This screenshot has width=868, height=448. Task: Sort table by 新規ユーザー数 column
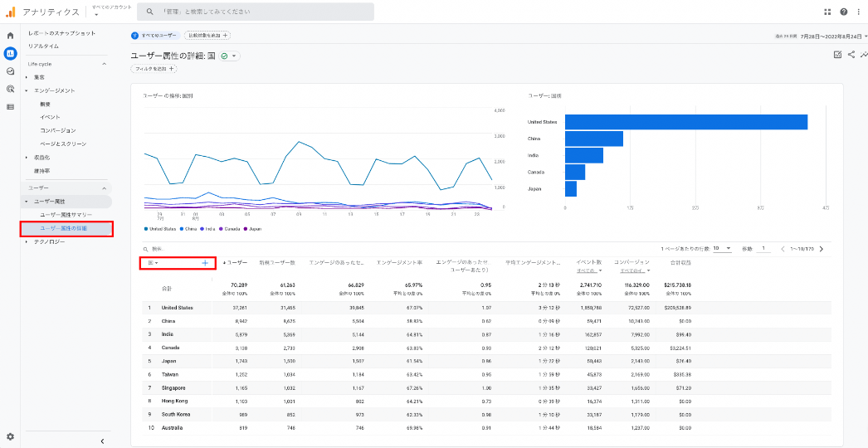(x=277, y=262)
